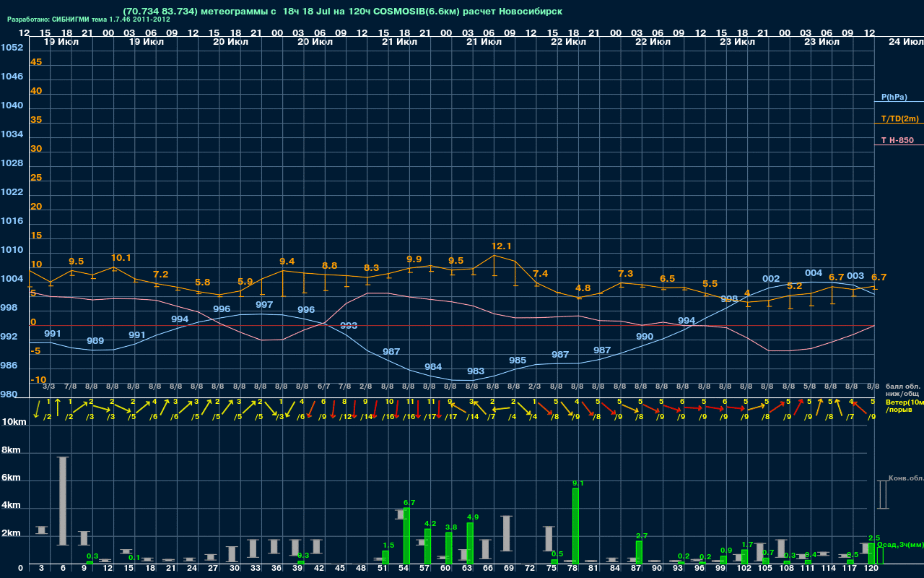The width and height of the screenshot is (924, 578).
Task: Select the T/TD(2m) legend entry
Action: tap(900, 118)
